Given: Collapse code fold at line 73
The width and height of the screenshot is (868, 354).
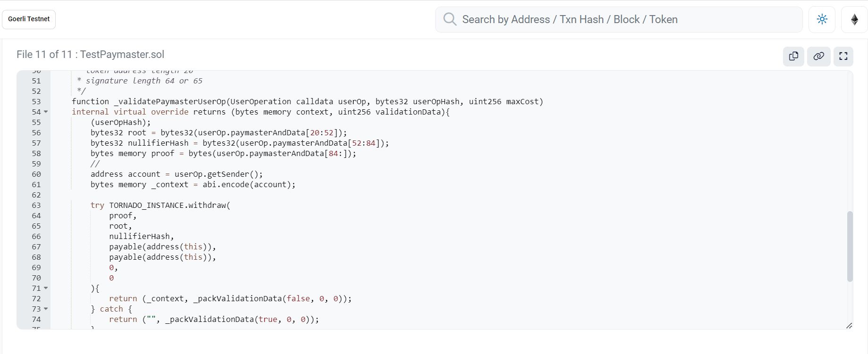Looking at the screenshot, I should click(x=46, y=309).
